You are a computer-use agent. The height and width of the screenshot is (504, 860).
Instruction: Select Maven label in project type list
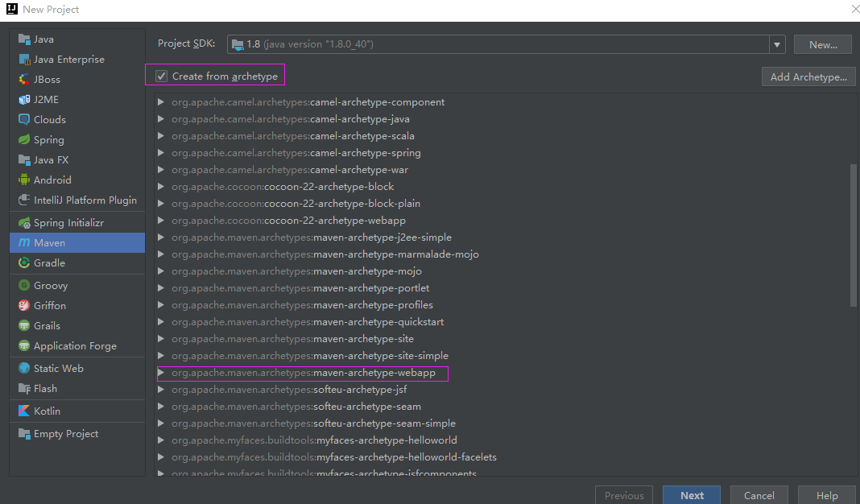[49, 243]
